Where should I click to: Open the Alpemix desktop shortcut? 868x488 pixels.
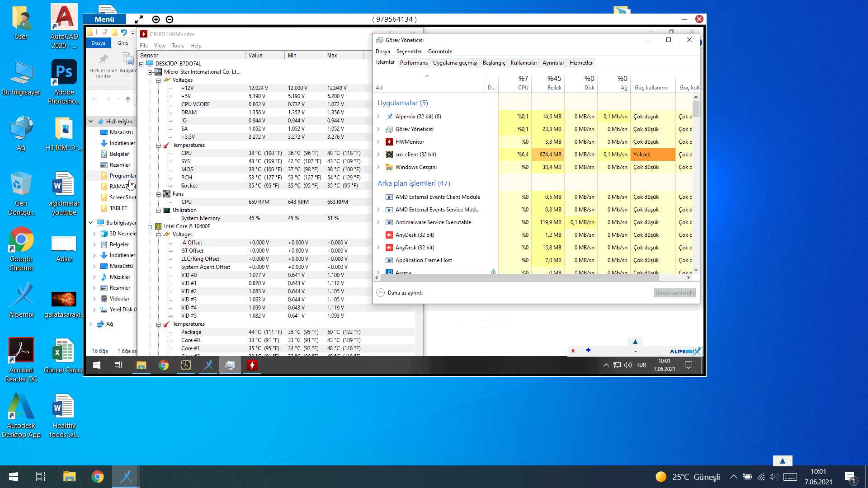click(21, 300)
